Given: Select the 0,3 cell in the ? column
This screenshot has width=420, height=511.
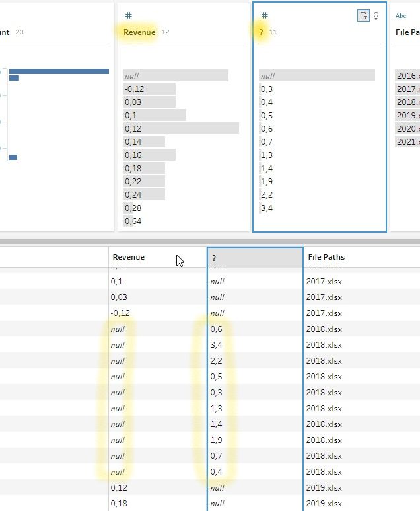Looking at the screenshot, I should (256, 393).
